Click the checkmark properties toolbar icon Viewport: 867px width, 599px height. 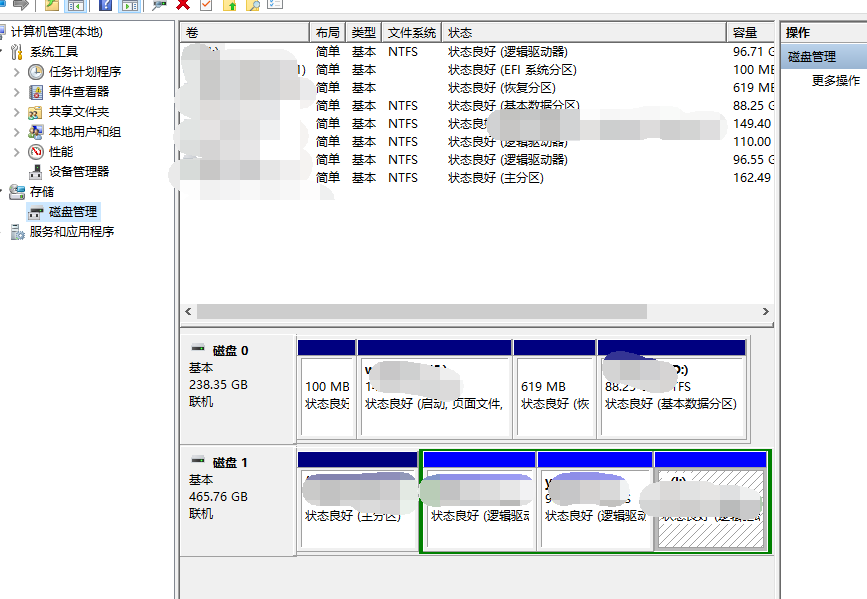pyautogui.click(x=206, y=5)
